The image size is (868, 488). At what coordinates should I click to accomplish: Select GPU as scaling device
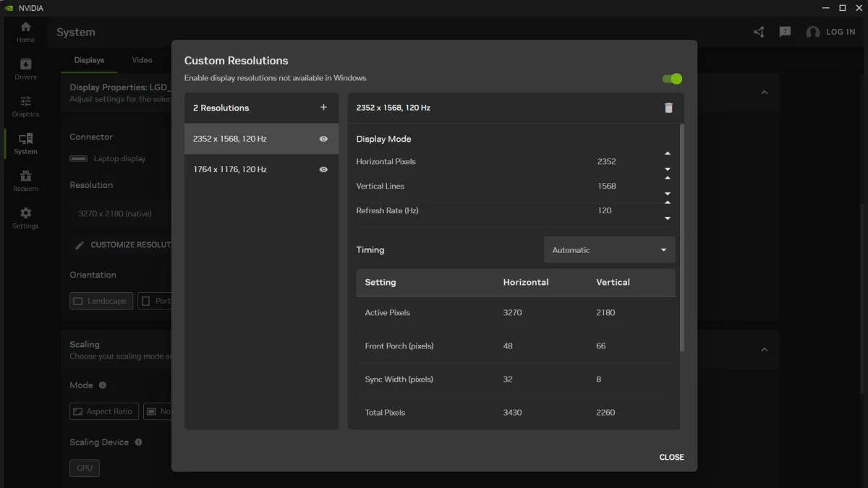pyautogui.click(x=85, y=468)
